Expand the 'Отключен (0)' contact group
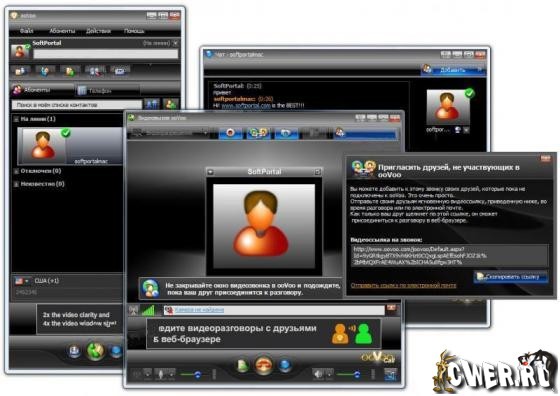This screenshot has width=560, height=396. [16, 171]
